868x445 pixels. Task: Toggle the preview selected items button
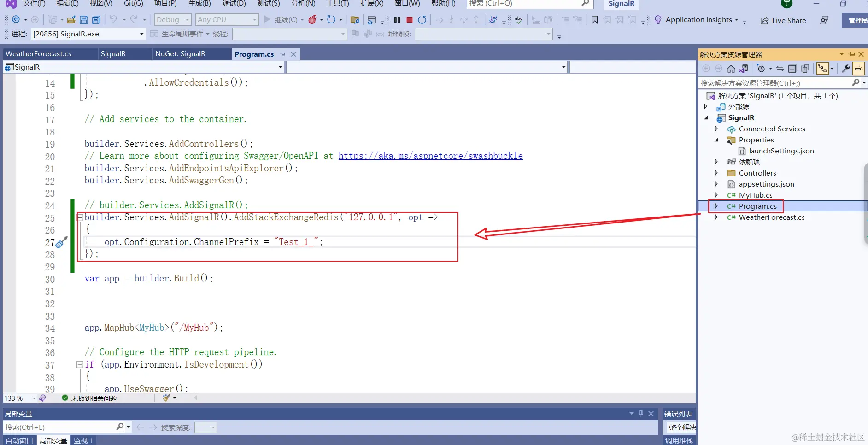[x=858, y=69]
